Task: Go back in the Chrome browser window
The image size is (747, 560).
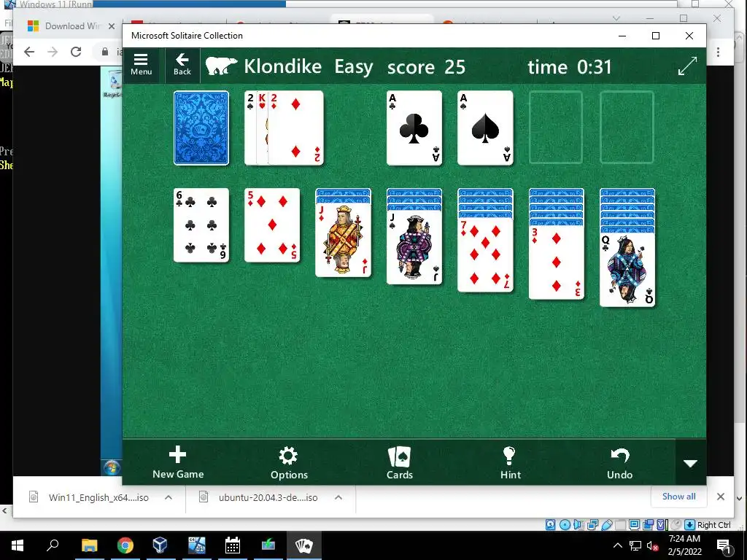Action: click(29, 52)
